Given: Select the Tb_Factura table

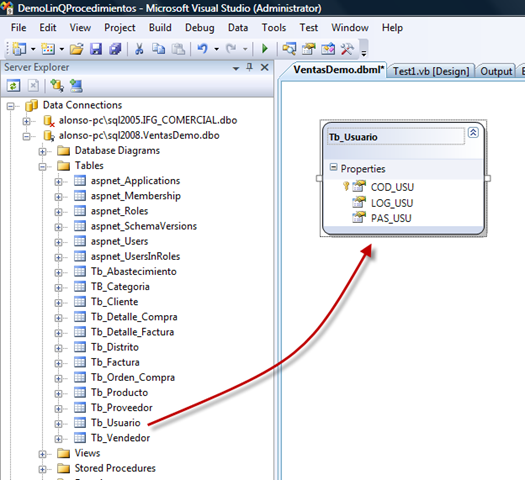Looking at the screenshot, I should point(115,362).
